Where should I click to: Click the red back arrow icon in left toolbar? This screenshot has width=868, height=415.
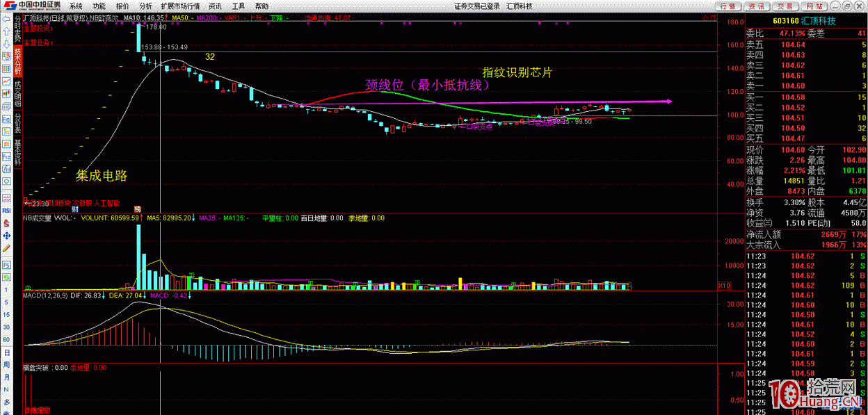point(6,19)
